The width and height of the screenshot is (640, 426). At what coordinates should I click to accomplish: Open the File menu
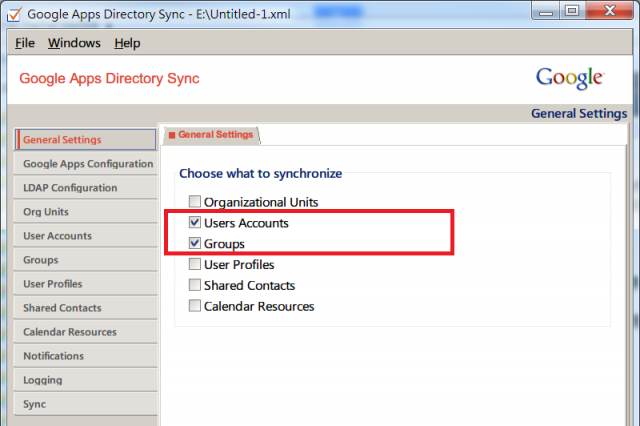pos(25,43)
